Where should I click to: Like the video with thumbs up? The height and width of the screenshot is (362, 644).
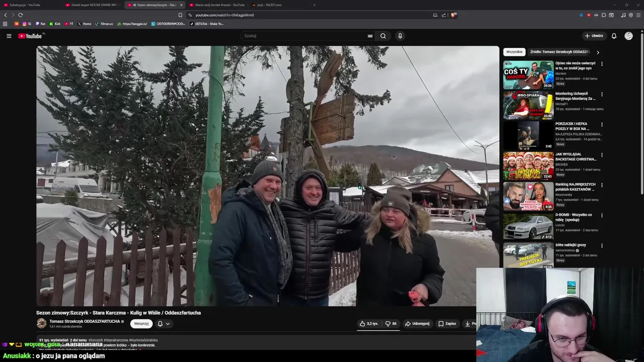click(369, 324)
